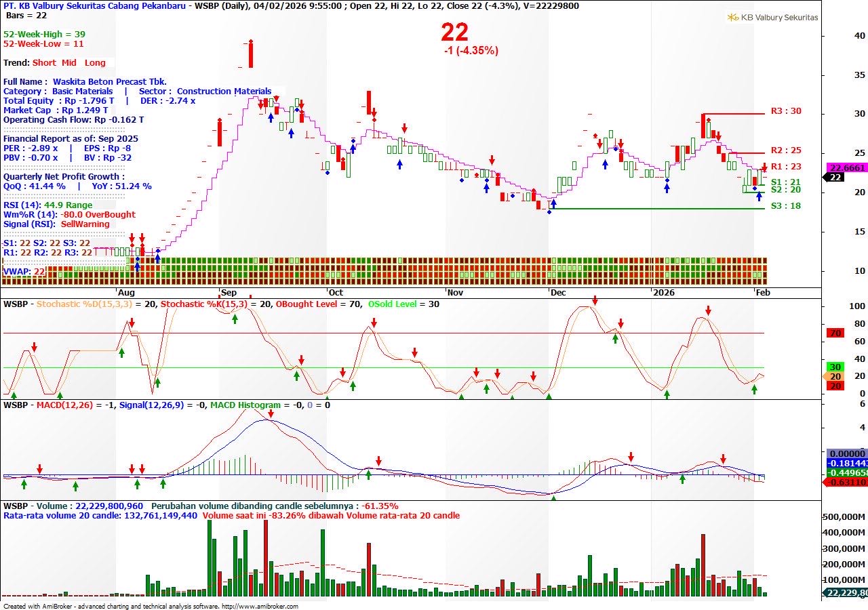868x610 pixels.
Task: Select the "EPS : Rp -8" value
Action: [107, 148]
